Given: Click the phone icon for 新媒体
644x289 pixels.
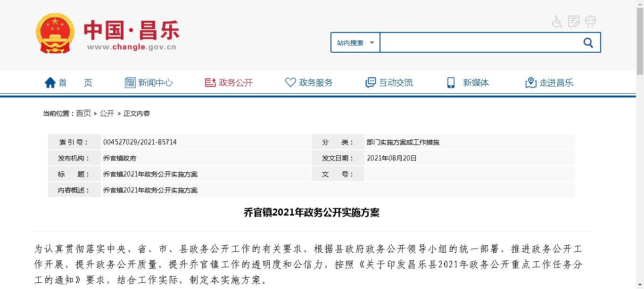Looking at the screenshot, I should click(x=451, y=83).
